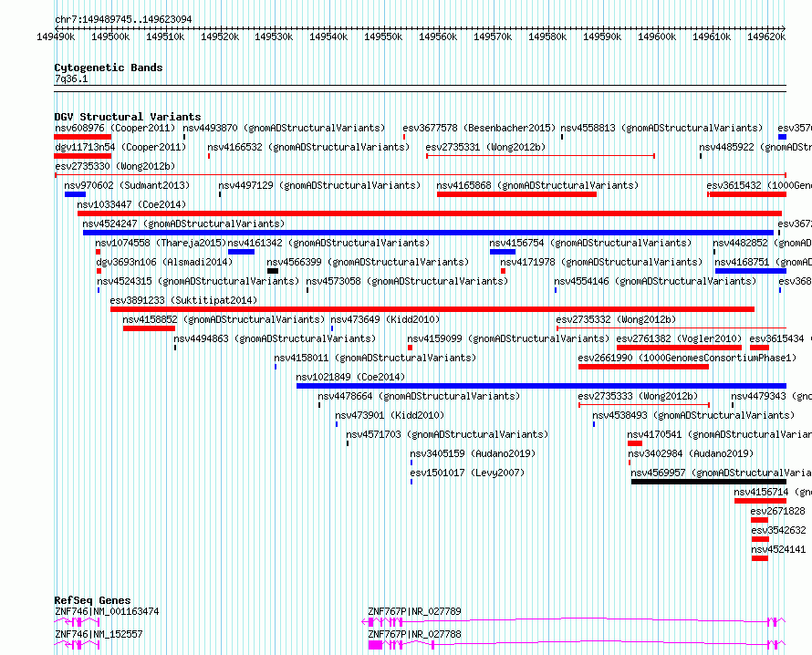812x655 pixels.
Task: Click the nsv4524141 variant label
Action: [778, 549]
